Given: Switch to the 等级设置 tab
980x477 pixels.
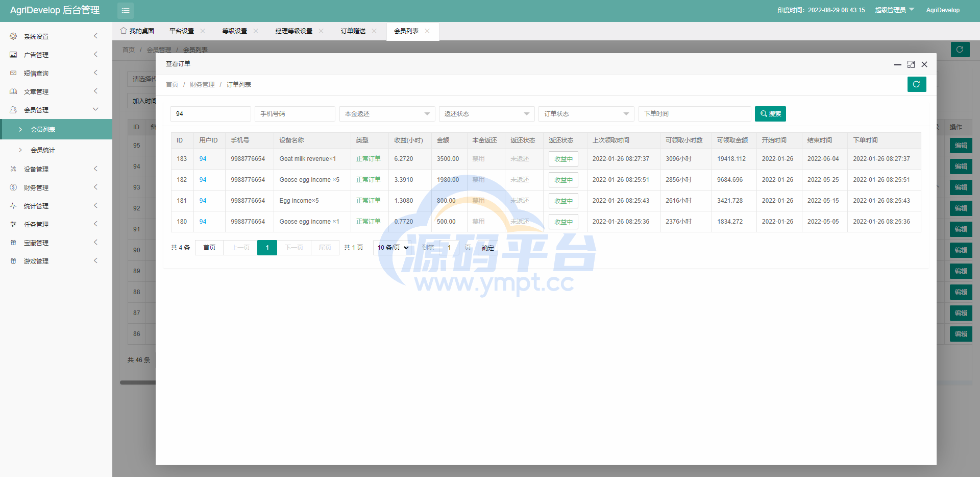Looking at the screenshot, I should point(235,31).
